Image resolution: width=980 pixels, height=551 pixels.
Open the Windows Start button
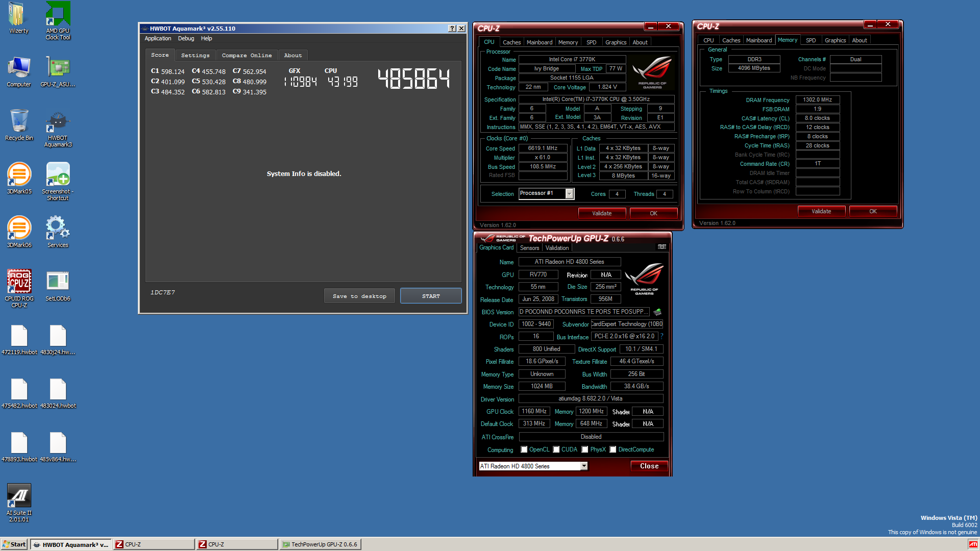click(x=14, y=544)
